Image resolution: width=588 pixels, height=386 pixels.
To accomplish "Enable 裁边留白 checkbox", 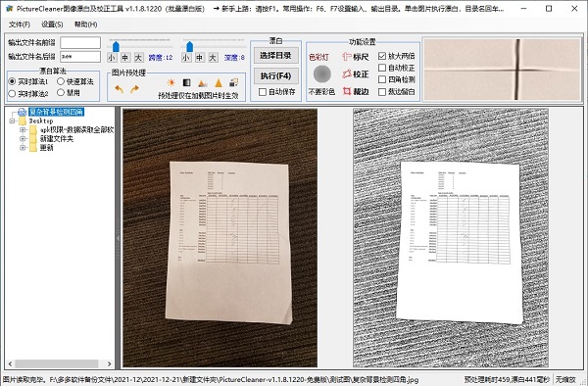I will [x=382, y=91].
